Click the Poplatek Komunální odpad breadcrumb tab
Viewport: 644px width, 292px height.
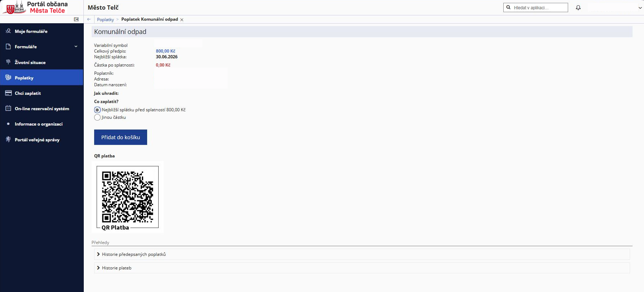click(150, 19)
